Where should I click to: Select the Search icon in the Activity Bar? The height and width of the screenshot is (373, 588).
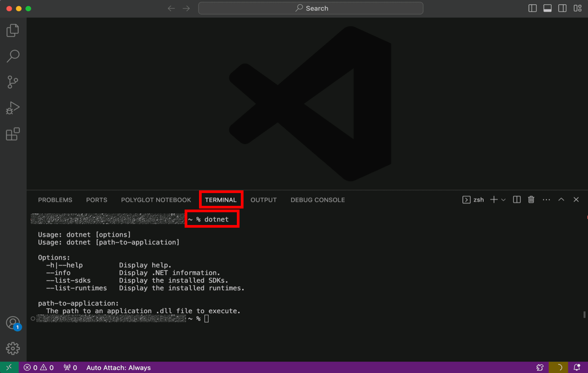click(13, 56)
